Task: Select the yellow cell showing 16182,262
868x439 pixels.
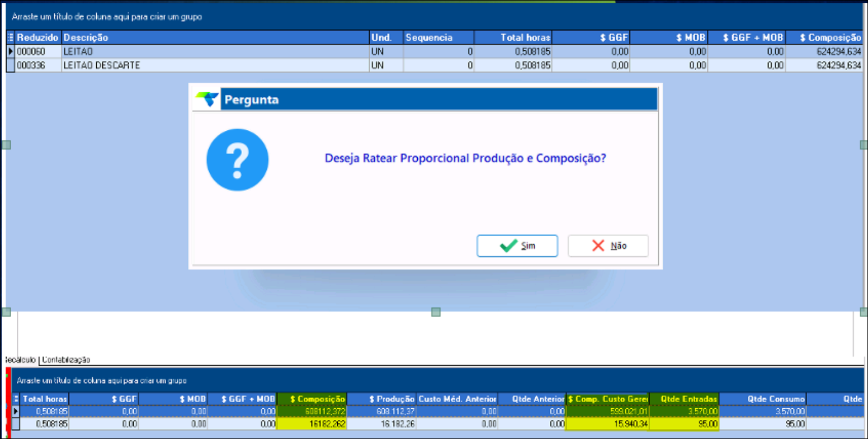Action: pos(312,424)
